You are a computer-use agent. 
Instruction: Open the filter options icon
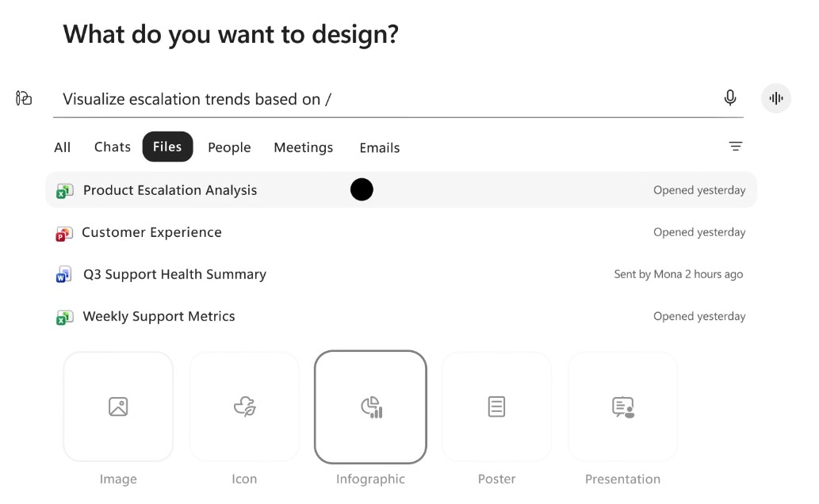click(x=736, y=147)
